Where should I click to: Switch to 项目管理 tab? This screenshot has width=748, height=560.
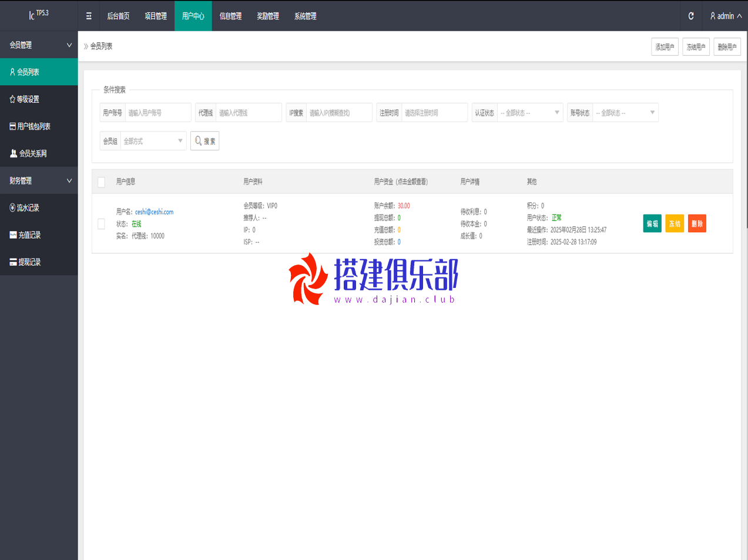(x=156, y=16)
